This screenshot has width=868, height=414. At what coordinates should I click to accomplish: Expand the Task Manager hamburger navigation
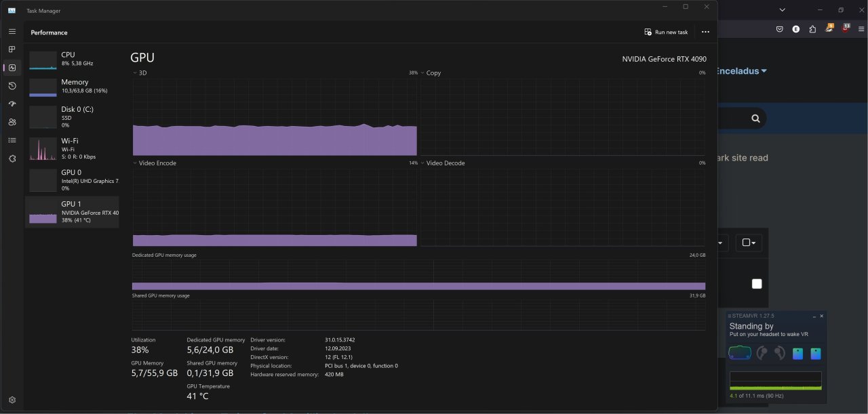[12, 32]
